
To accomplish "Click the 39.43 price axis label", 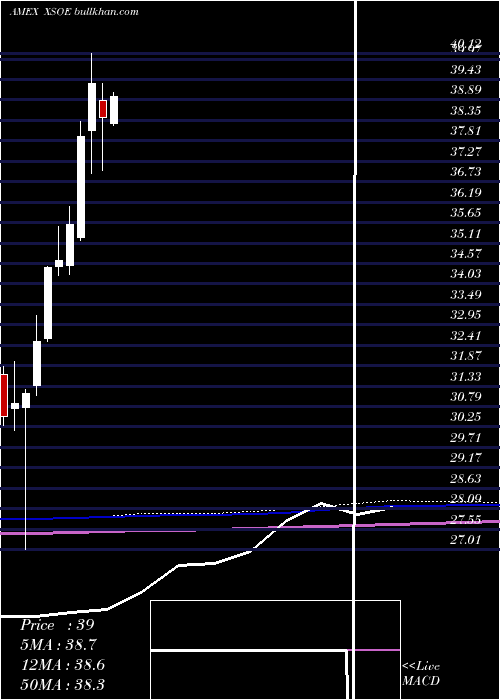I will (x=466, y=70).
